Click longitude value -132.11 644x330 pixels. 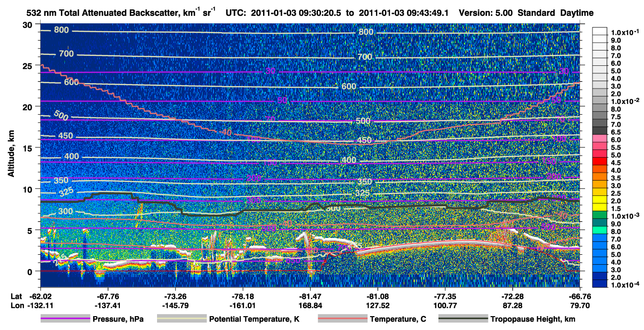40,306
